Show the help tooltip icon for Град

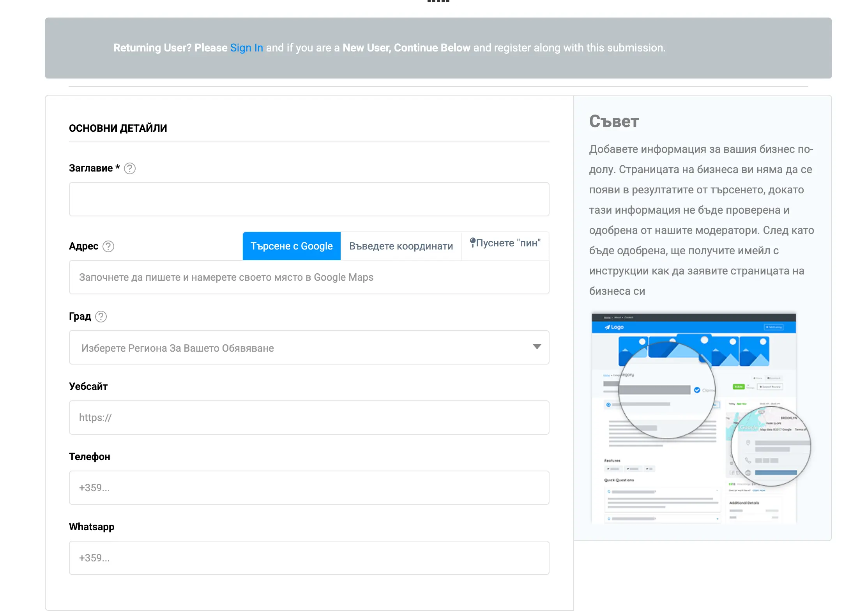pos(101,317)
